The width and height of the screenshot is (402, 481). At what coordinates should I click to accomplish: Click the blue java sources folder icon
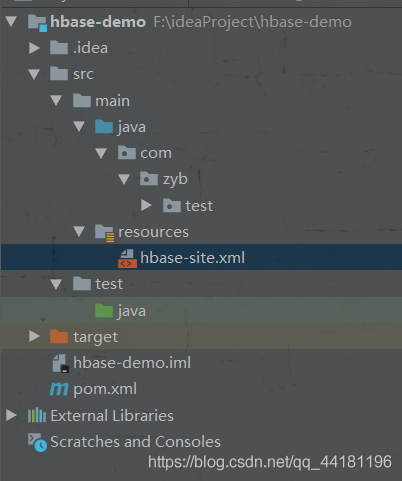pos(104,127)
